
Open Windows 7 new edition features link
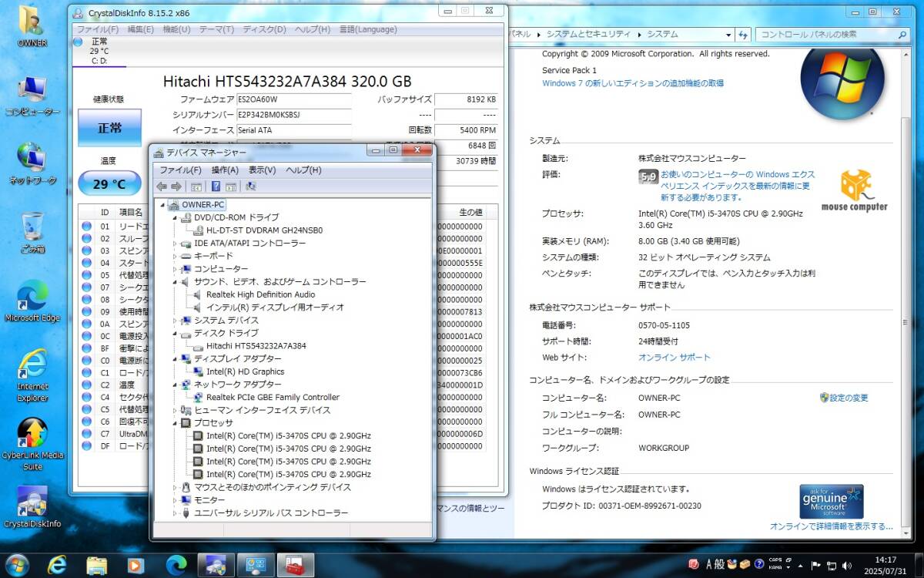pyautogui.click(x=633, y=83)
